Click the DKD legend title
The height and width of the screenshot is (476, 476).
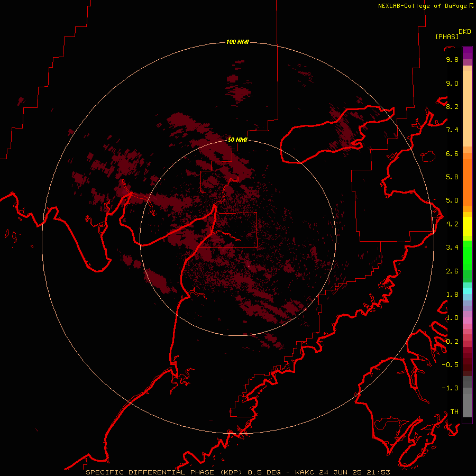point(465,31)
